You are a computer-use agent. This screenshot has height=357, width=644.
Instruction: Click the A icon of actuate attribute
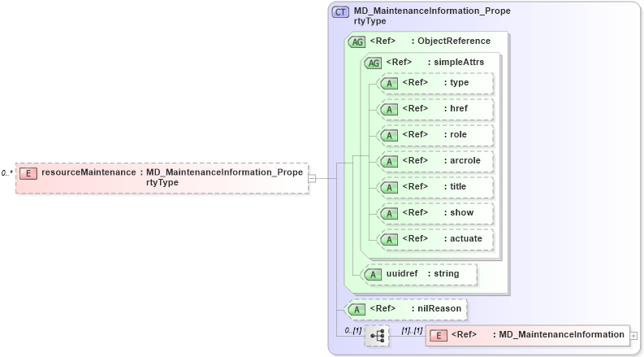click(389, 239)
